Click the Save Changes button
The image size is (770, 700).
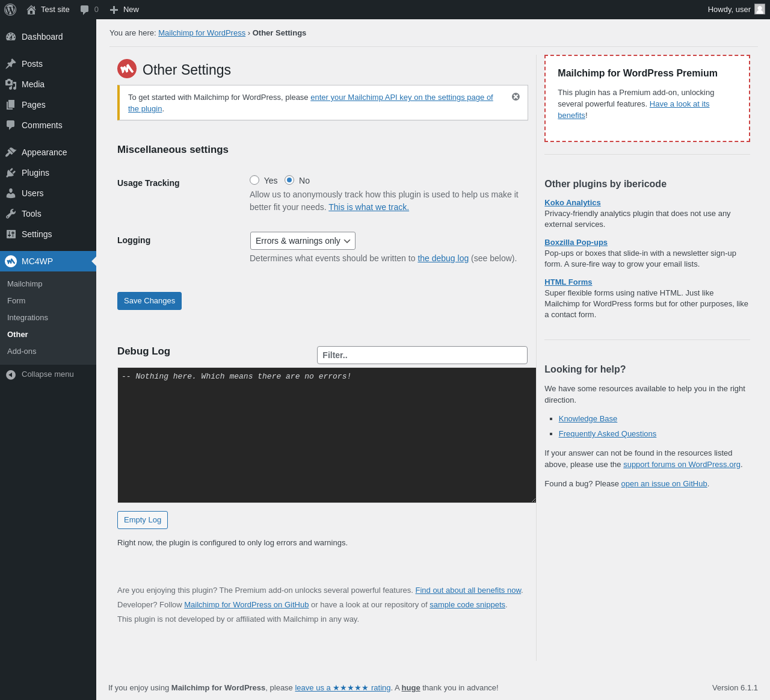[x=149, y=301]
